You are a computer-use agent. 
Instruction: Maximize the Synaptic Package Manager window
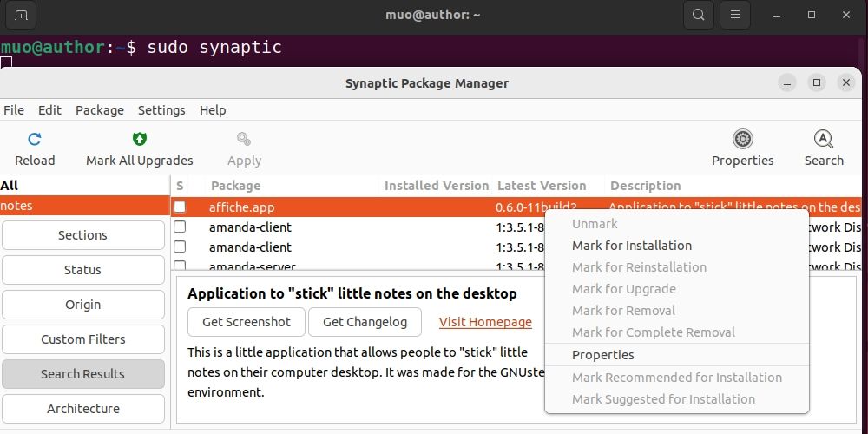816,82
